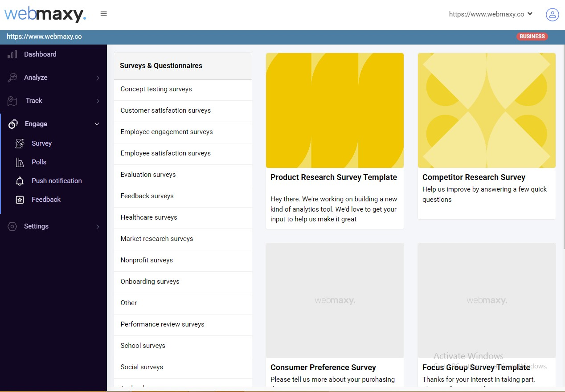Choose the Other category
565x392 pixels.
[183, 303]
